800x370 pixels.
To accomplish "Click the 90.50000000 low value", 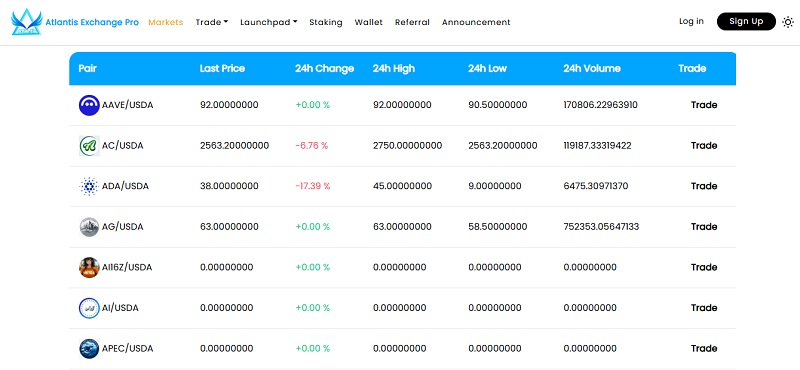I will tap(497, 105).
